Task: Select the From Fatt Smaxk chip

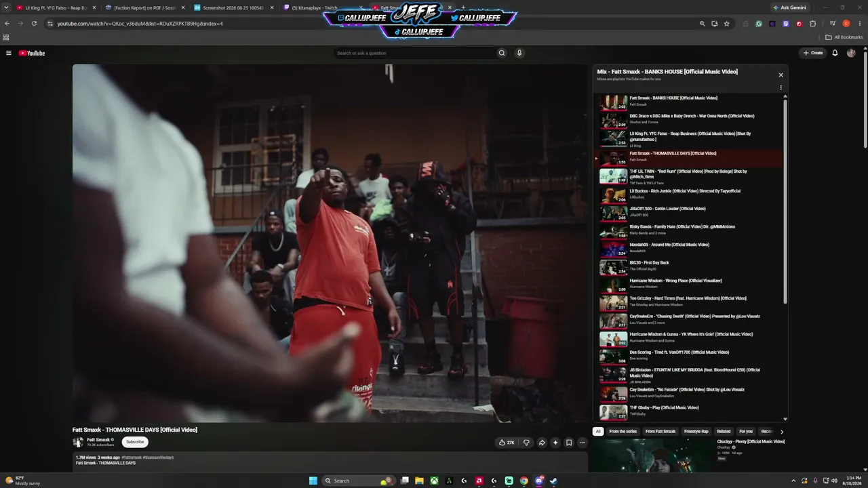Action: (x=660, y=432)
